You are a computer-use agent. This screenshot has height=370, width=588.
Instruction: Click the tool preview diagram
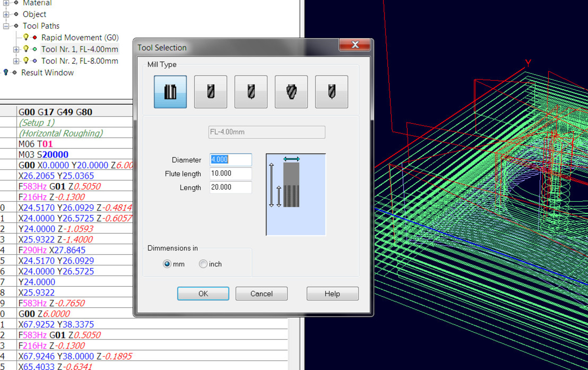(296, 195)
